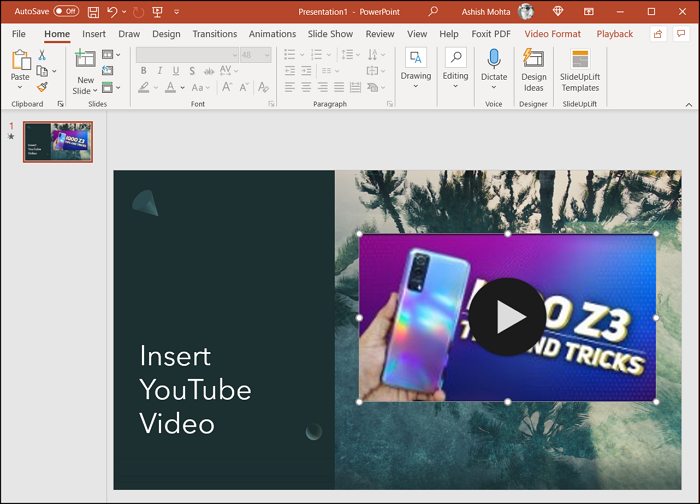Click the Reset slide icon
Image resolution: width=700 pixels, height=504 pixels.
coord(108,71)
